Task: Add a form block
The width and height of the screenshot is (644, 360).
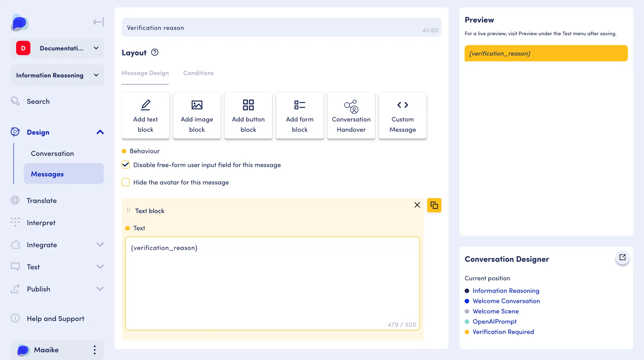Action: 300,115
